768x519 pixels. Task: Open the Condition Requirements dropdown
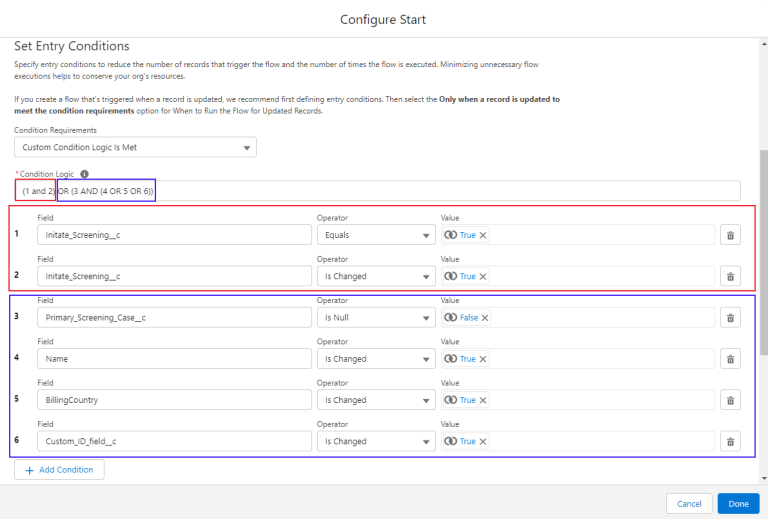click(x=135, y=147)
